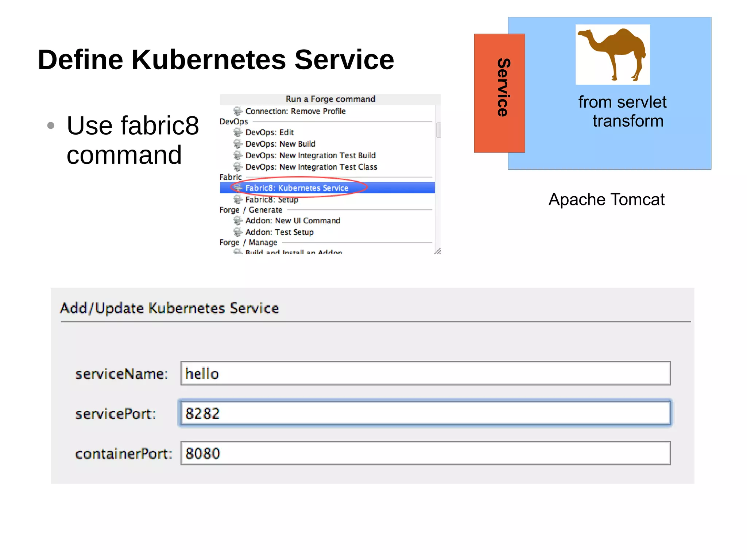Click icon for DevOps: New Integration Test Class
747x560 pixels.
pos(238,167)
